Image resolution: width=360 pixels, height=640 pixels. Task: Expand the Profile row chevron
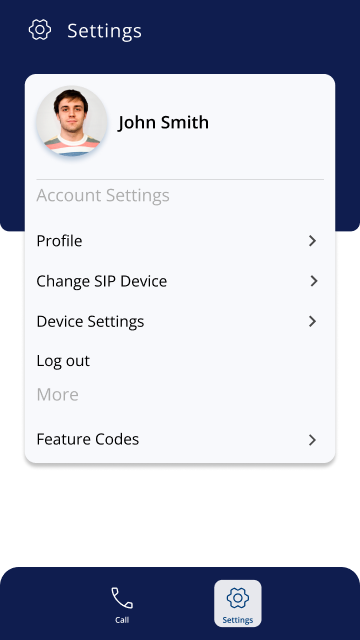click(313, 241)
